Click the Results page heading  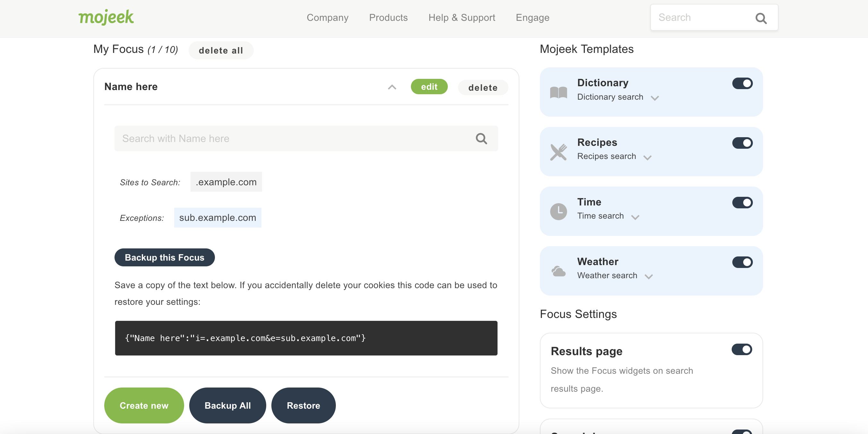(x=586, y=351)
